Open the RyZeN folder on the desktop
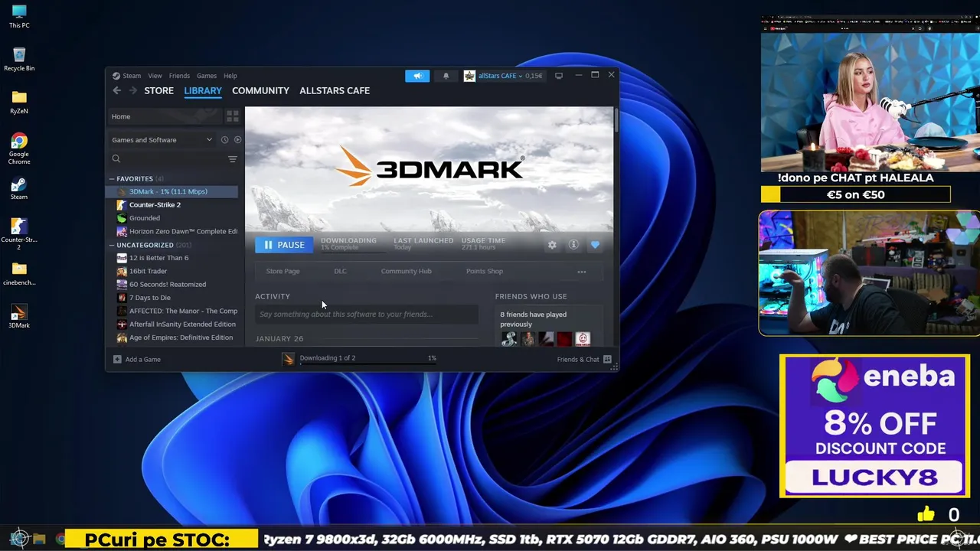This screenshot has width=980, height=551. click(x=19, y=103)
